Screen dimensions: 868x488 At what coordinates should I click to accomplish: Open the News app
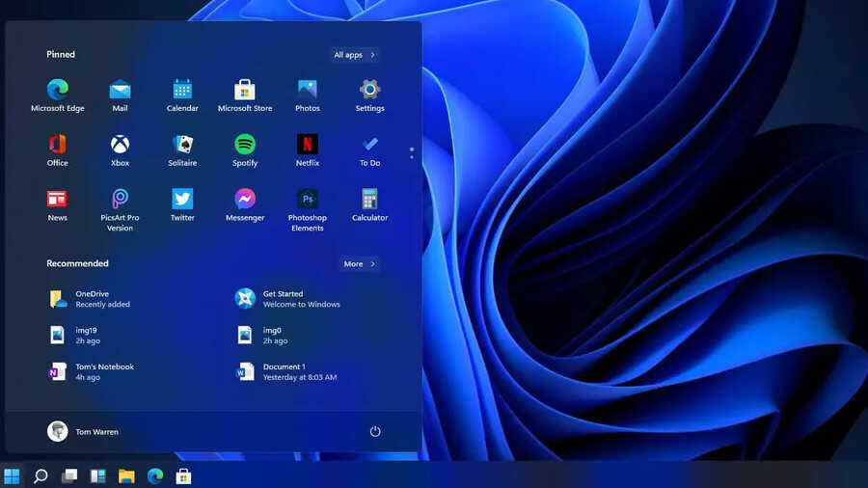58,205
